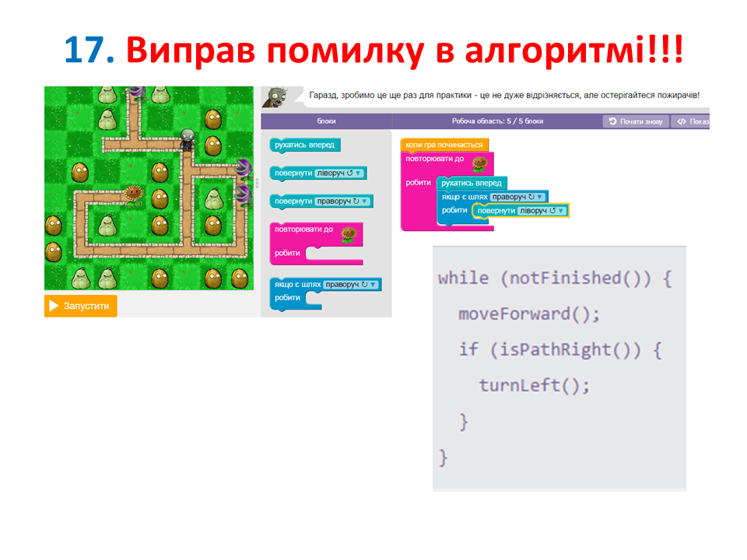Open праворуч dropdown in toolbox якщо є шлях block
Screen dimensions: 747x560
[x=351, y=285]
